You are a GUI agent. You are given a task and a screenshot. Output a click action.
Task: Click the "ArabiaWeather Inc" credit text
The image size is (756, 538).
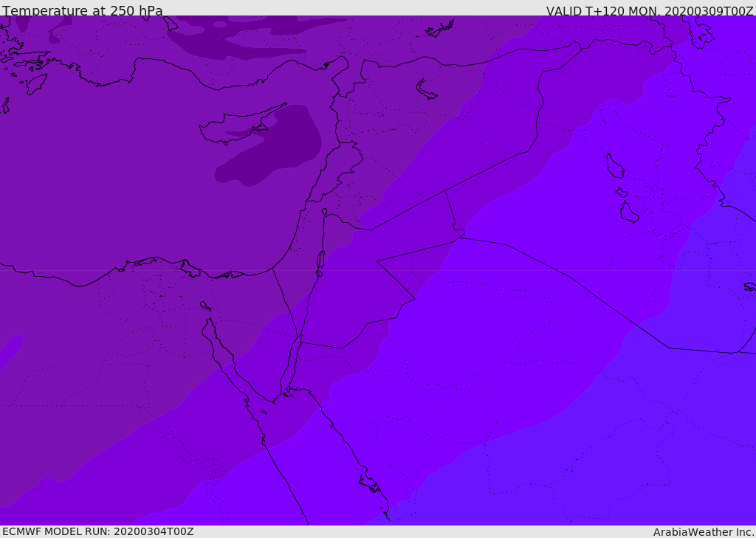pos(704,532)
